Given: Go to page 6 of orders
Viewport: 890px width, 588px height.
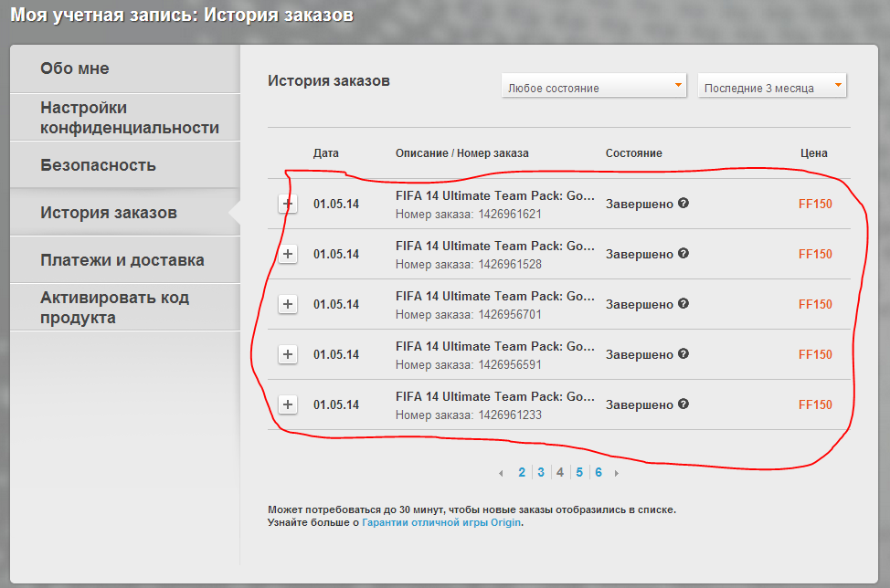Looking at the screenshot, I should [599, 472].
